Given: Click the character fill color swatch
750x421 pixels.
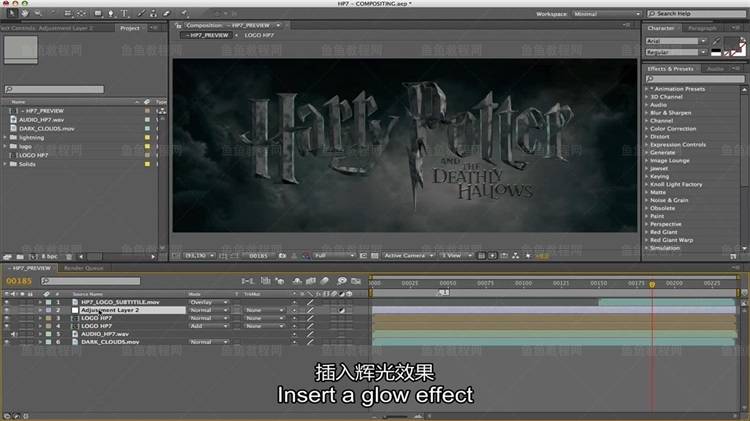Looking at the screenshot, I should click(x=730, y=43).
